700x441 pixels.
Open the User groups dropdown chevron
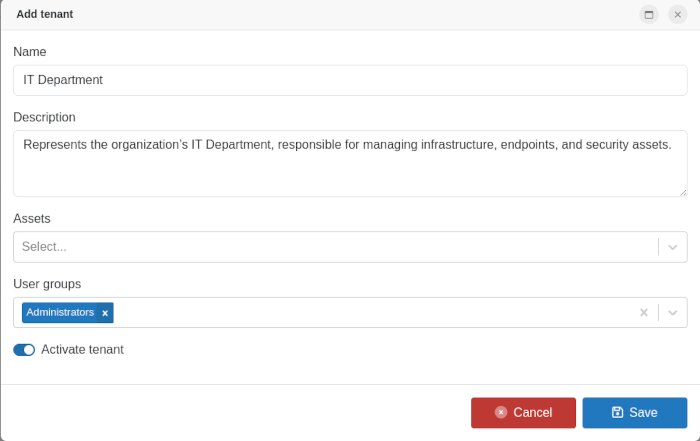pos(673,312)
